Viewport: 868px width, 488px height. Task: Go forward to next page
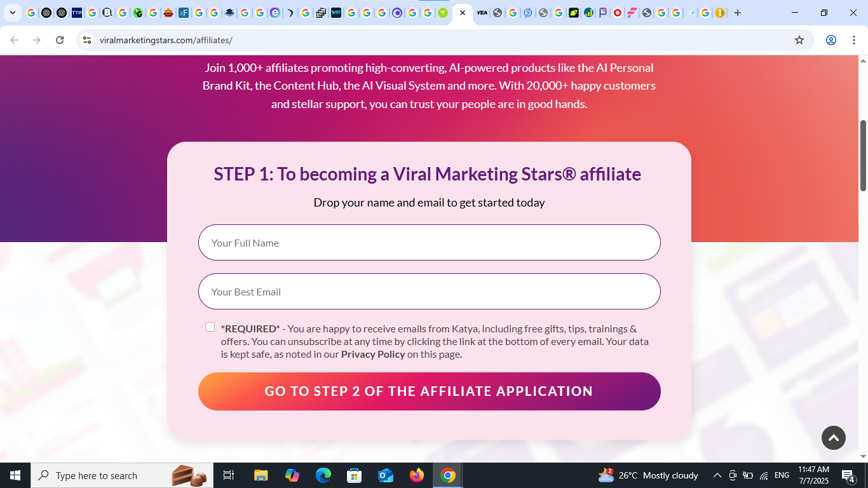[x=37, y=40]
